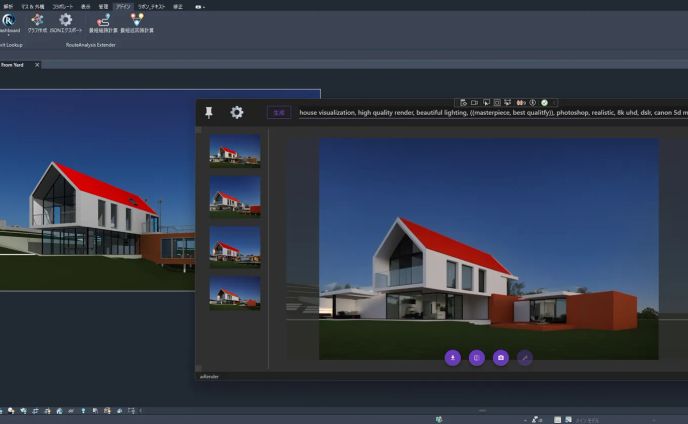
Task: Click the video camera icon in floating toolbar
Action: click(474, 103)
